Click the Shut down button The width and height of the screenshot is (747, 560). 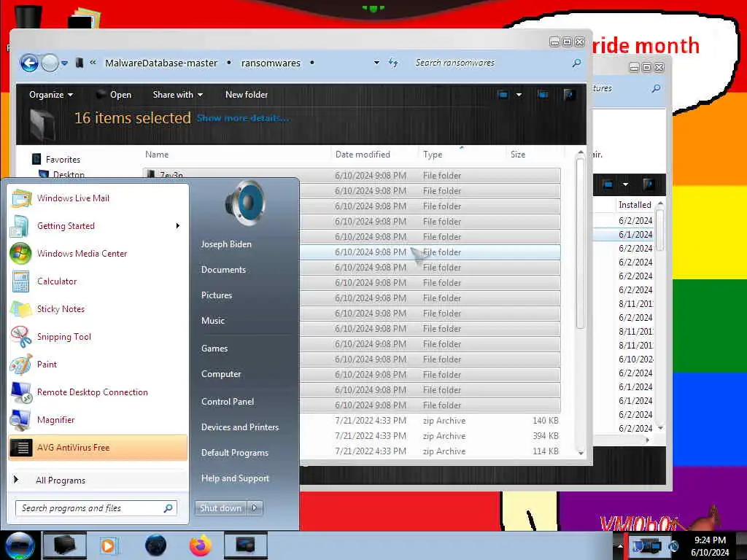[221, 508]
